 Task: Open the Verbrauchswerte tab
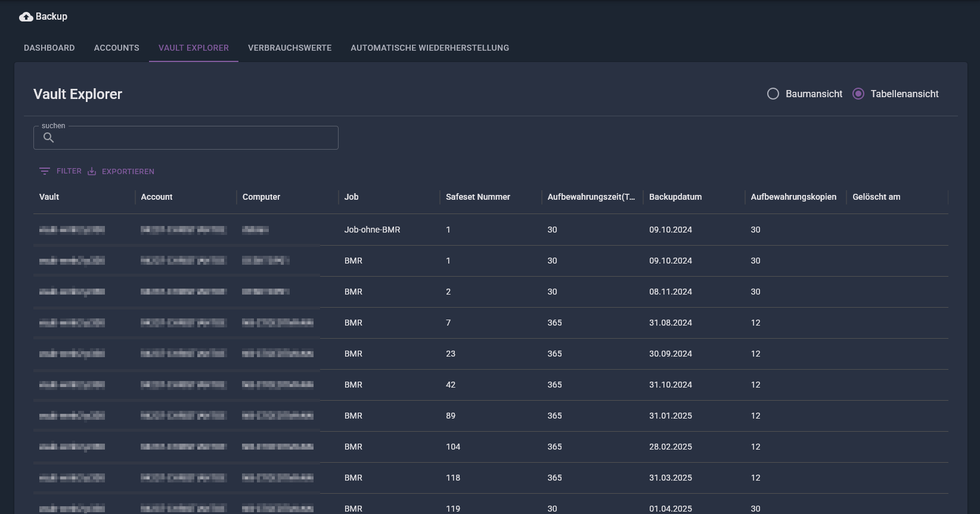pyautogui.click(x=290, y=48)
